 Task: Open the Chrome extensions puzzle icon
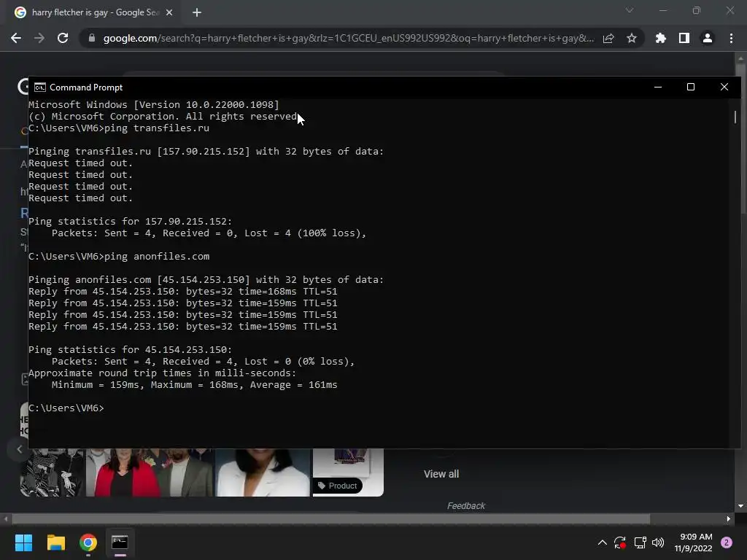(x=661, y=38)
